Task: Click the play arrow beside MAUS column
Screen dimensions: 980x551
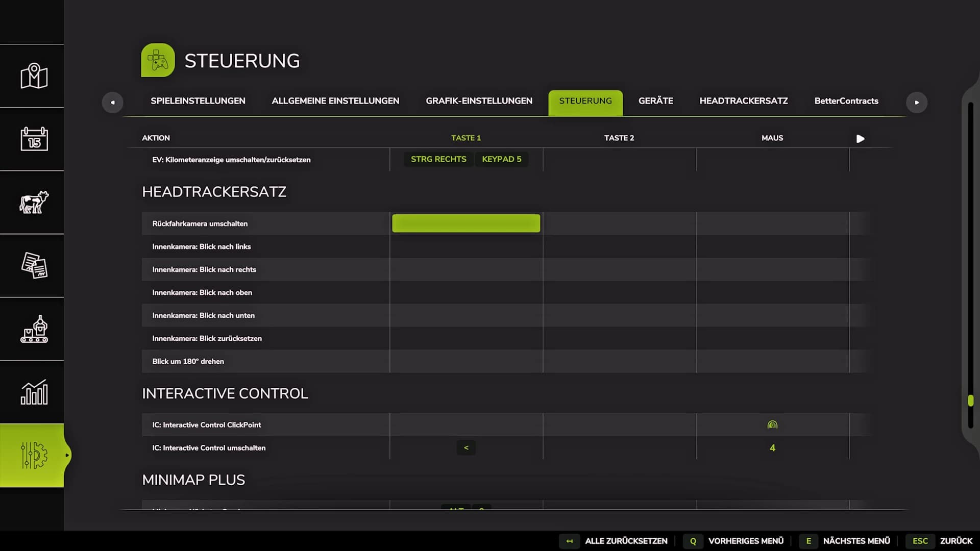Action: coord(860,139)
